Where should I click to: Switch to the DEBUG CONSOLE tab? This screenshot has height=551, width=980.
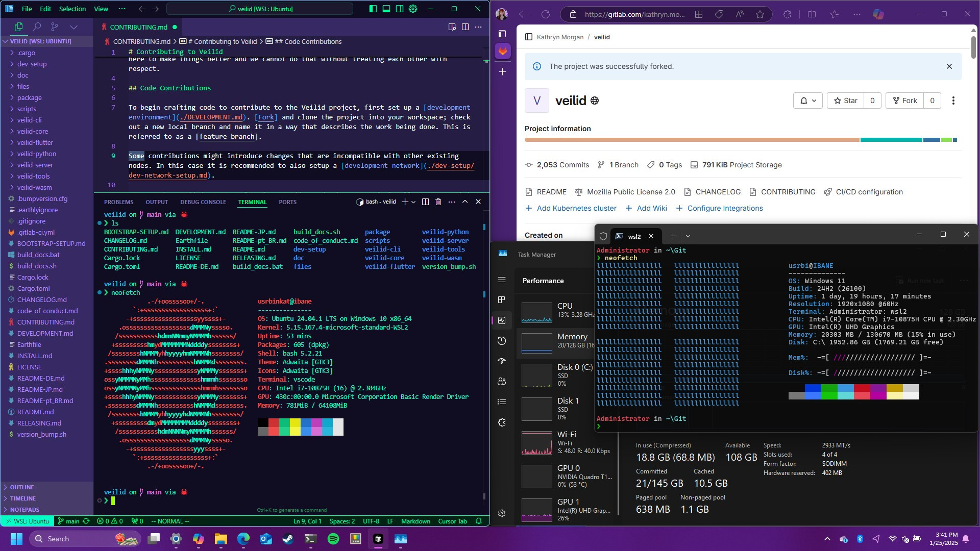pyautogui.click(x=203, y=202)
